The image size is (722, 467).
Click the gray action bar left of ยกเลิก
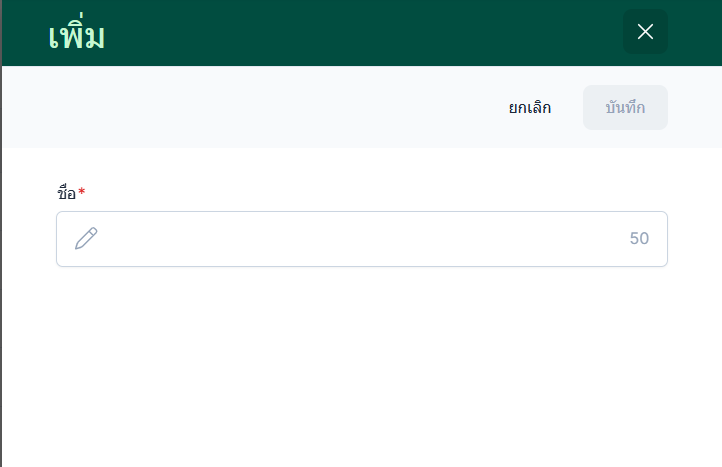(x=250, y=108)
